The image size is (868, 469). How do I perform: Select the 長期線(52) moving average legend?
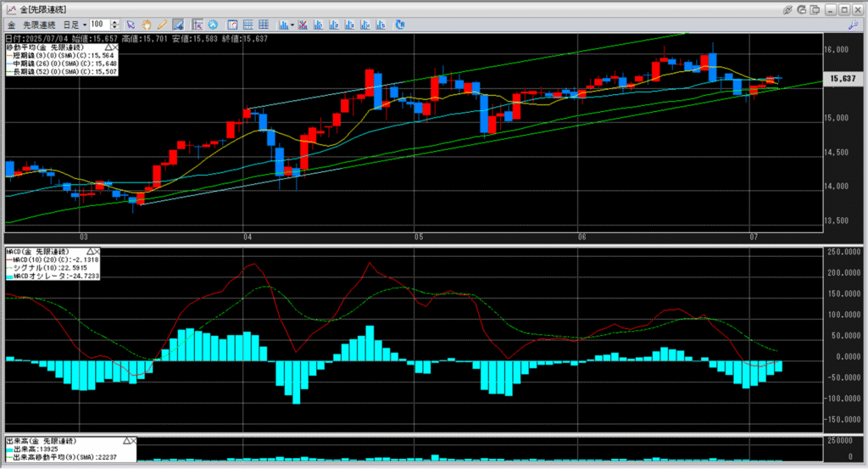[x=61, y=72]
